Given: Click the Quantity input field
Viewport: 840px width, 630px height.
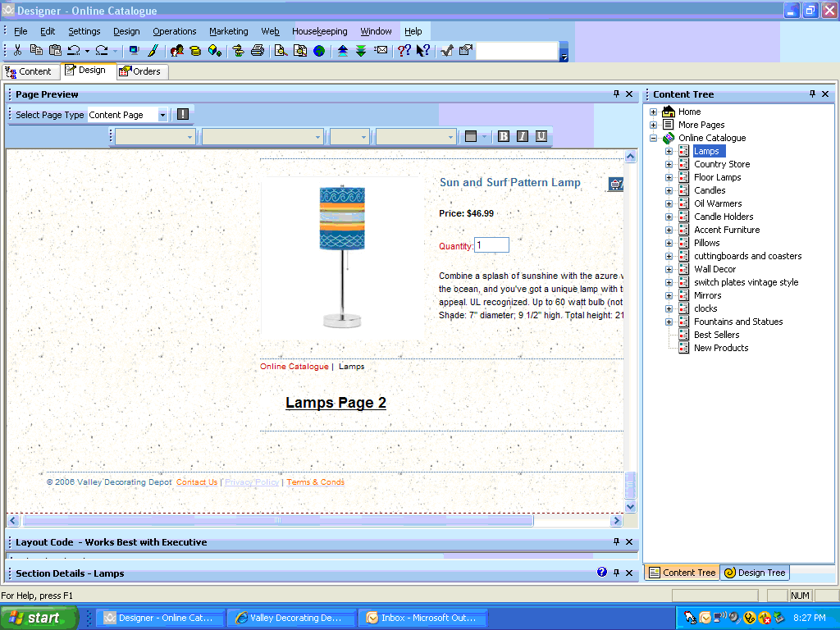Looking at the screenshot, I should click(x=491, y=245).
